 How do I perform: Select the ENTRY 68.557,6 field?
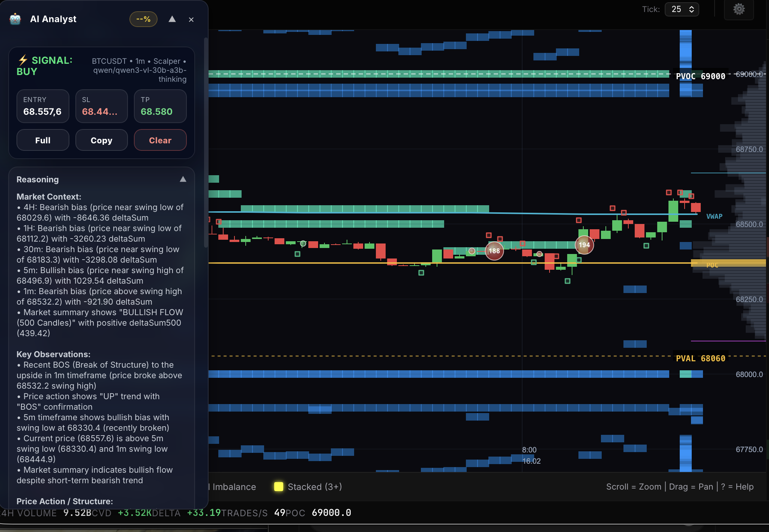tap(43, 106)
